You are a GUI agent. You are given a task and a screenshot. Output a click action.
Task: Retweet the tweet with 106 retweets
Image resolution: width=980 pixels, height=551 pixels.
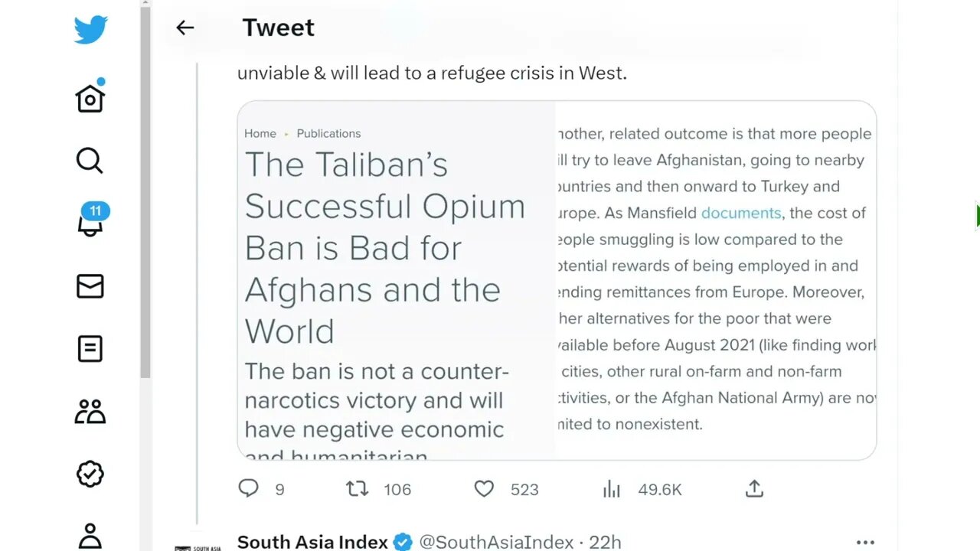(x=358, y=488)
